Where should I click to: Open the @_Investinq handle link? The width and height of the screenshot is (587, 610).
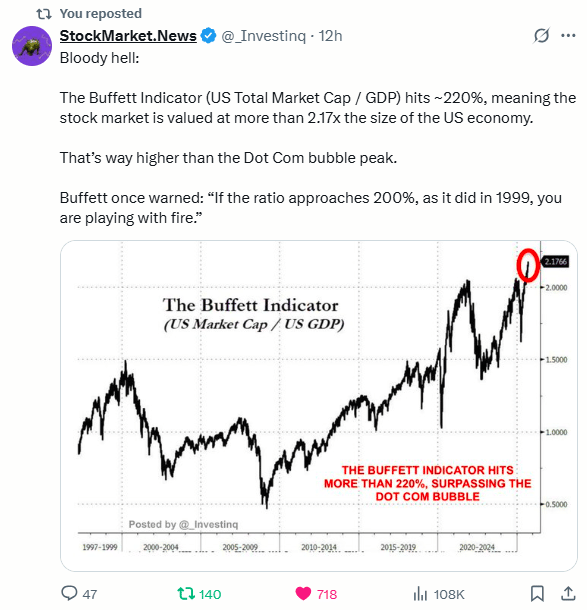coord(264,36)
